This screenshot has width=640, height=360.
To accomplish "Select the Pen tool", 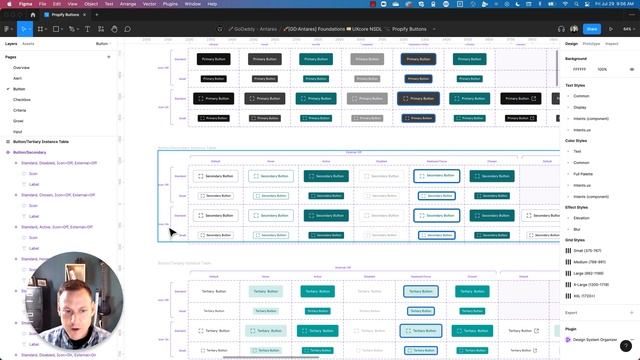I will pos(72,29).
